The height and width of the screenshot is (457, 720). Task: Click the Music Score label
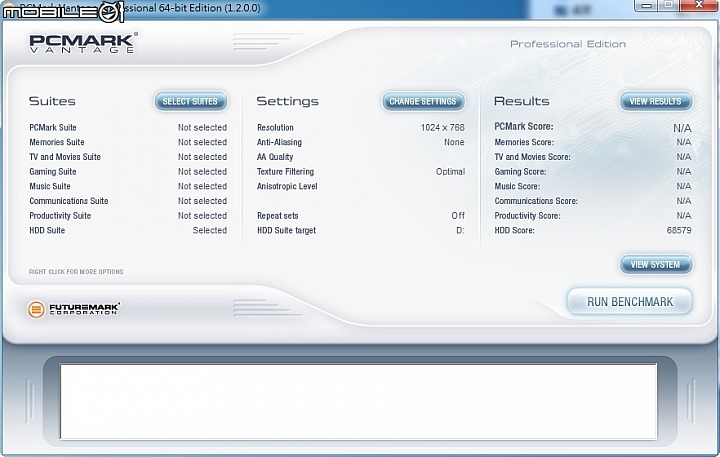[x=517, y=186]
